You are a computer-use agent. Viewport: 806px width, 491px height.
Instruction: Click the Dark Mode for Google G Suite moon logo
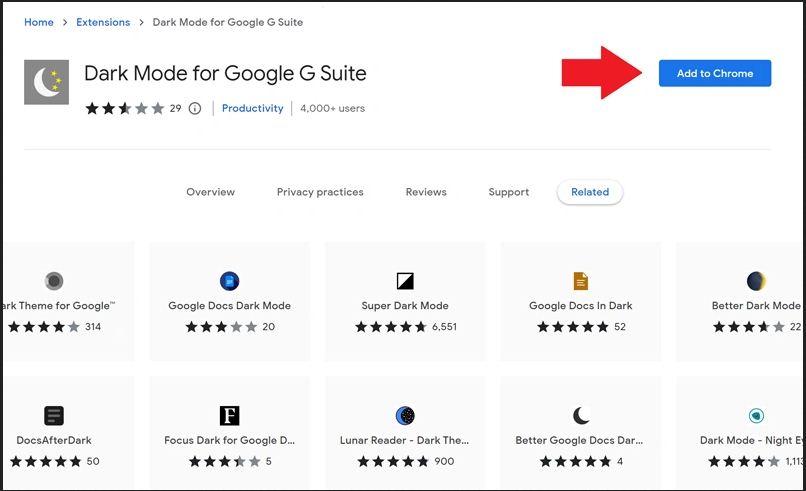(x=46, y=82)
